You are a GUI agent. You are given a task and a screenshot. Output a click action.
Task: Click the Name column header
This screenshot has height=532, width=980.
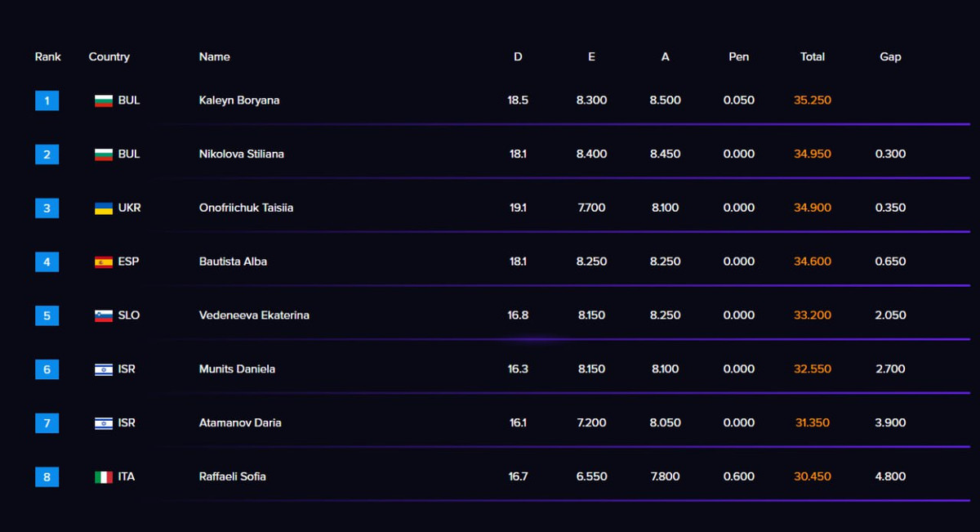214,56
